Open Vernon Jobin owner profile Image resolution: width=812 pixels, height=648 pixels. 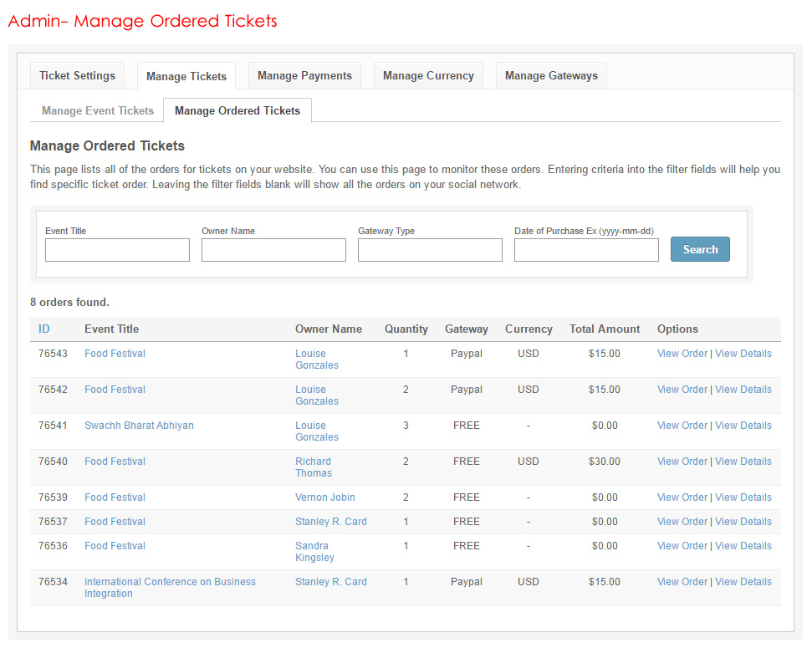point(324,497)
